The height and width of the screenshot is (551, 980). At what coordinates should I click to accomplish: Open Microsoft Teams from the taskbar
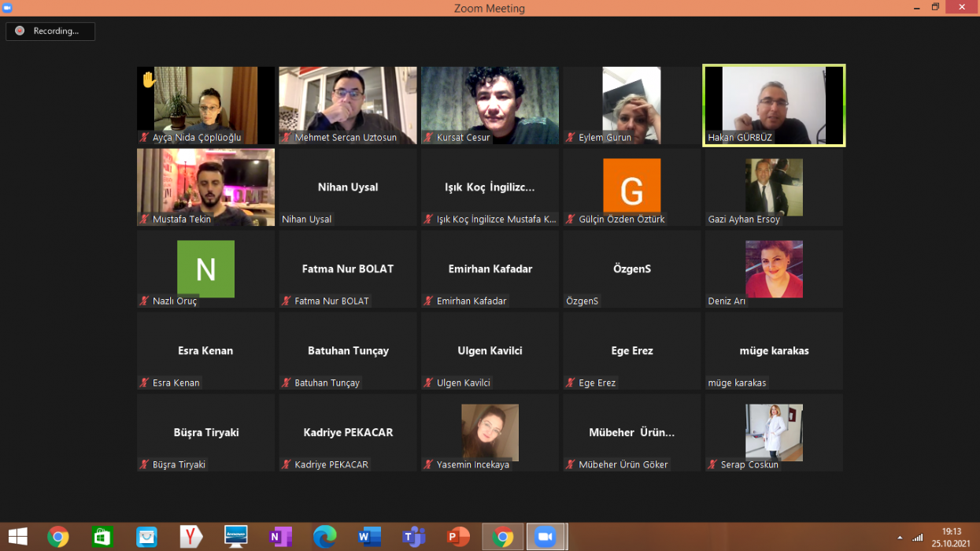413,537
